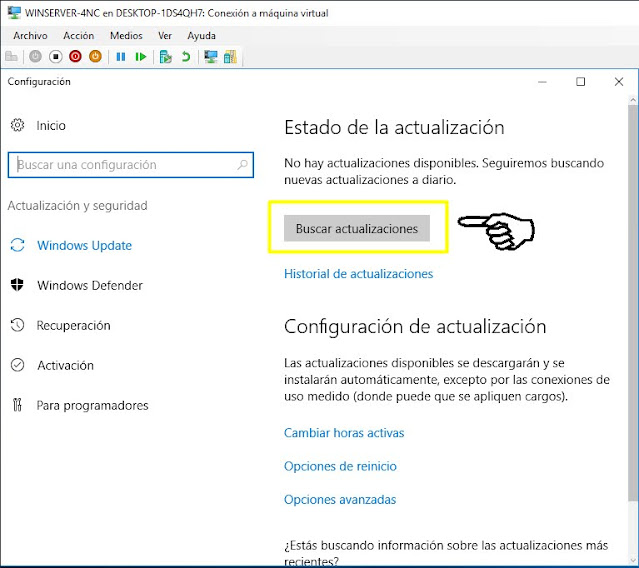Screen dimensions: 639x568
Task: Open the Ver menu
Action: (x=165, y=36)
